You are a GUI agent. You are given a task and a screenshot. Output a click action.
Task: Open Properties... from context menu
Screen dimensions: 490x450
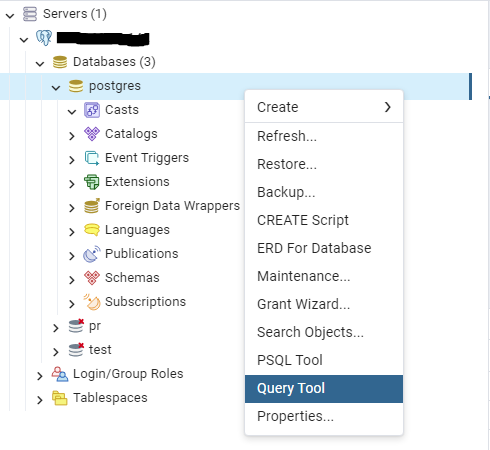(324, 417)
